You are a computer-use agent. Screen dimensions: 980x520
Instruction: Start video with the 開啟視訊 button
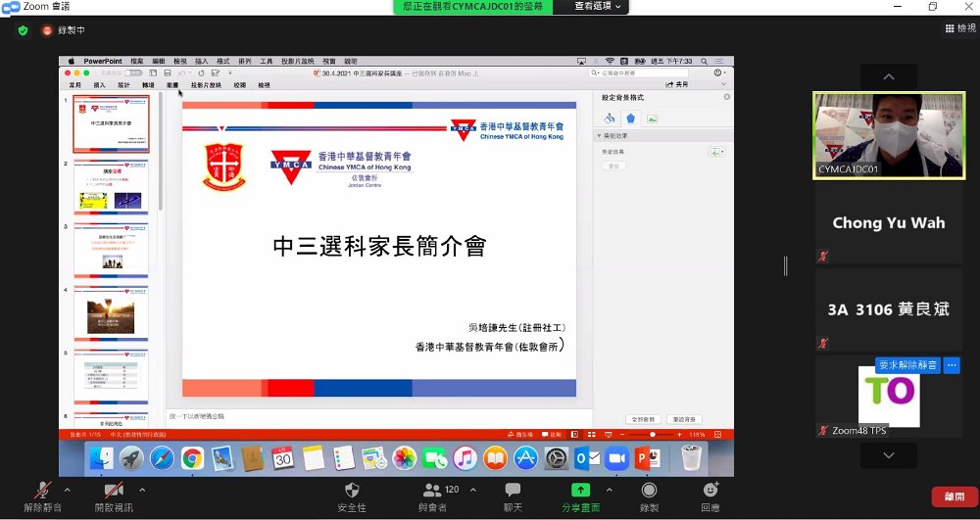pos(114,496)
